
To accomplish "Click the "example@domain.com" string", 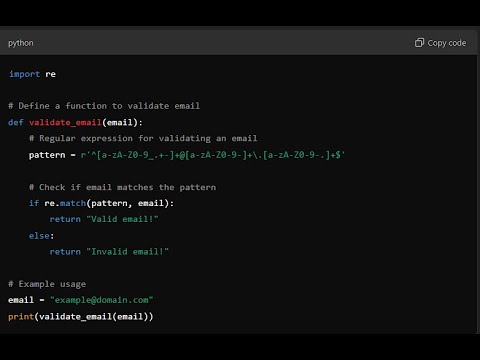I will pos(102,300).
